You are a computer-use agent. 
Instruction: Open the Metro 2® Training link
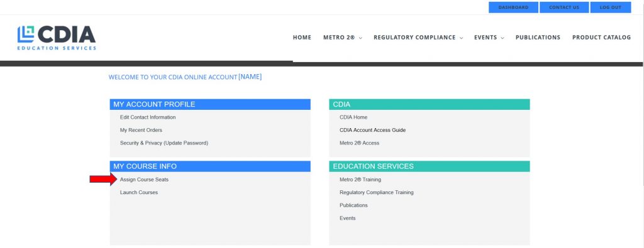pos(360,180)
